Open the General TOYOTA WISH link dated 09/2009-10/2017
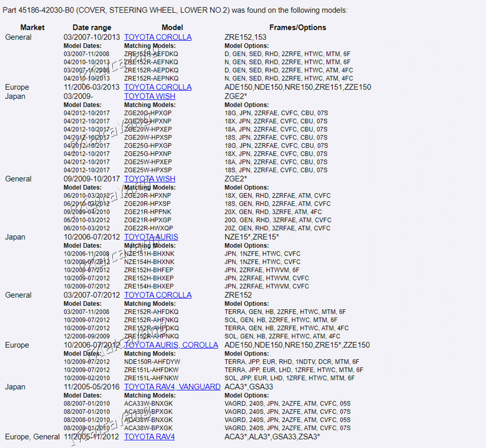This screenshot has width=486, height=448. point(150,179)
